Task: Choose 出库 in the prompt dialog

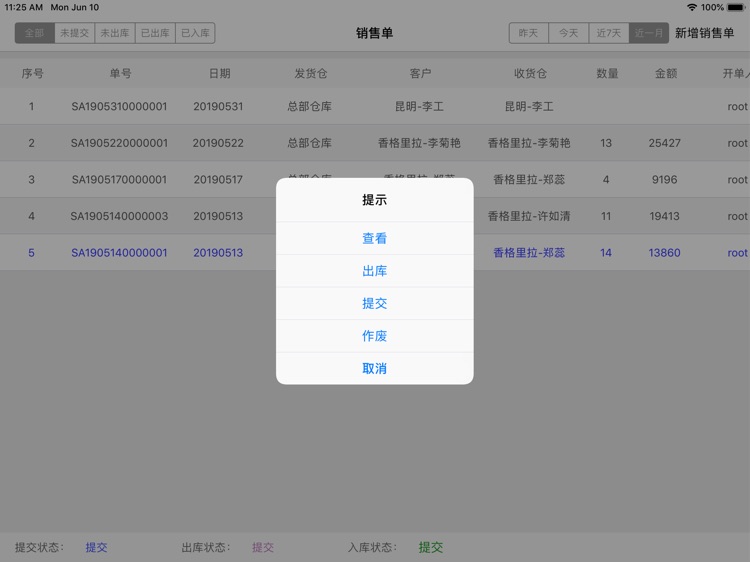Action: click(375, 271)
